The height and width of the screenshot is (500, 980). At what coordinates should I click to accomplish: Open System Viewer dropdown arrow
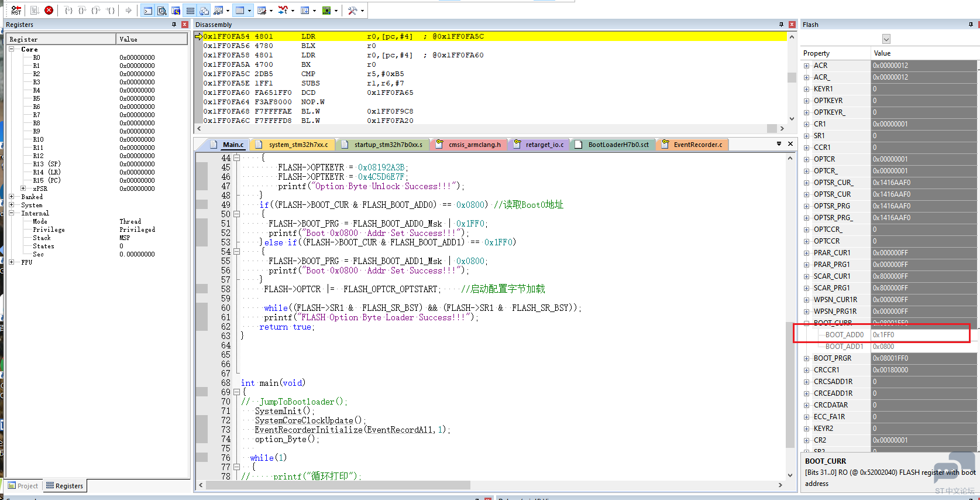336,11
